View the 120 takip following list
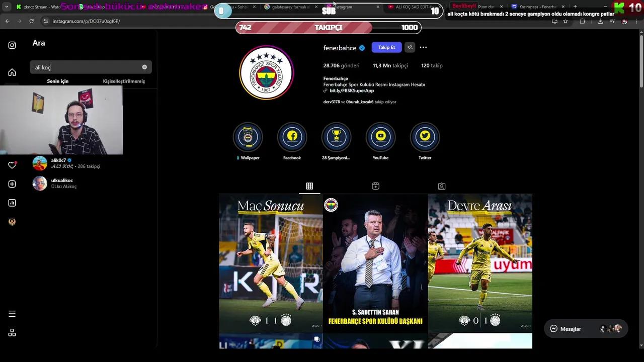Screen dimensions: 644x362 (432, 65)
